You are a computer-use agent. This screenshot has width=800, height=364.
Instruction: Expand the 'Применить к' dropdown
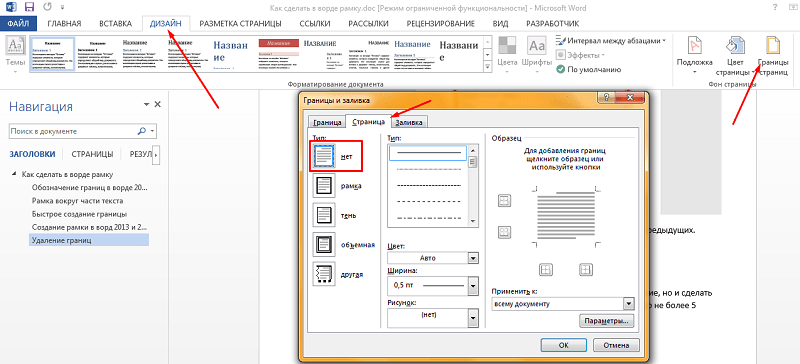(562, 304)
